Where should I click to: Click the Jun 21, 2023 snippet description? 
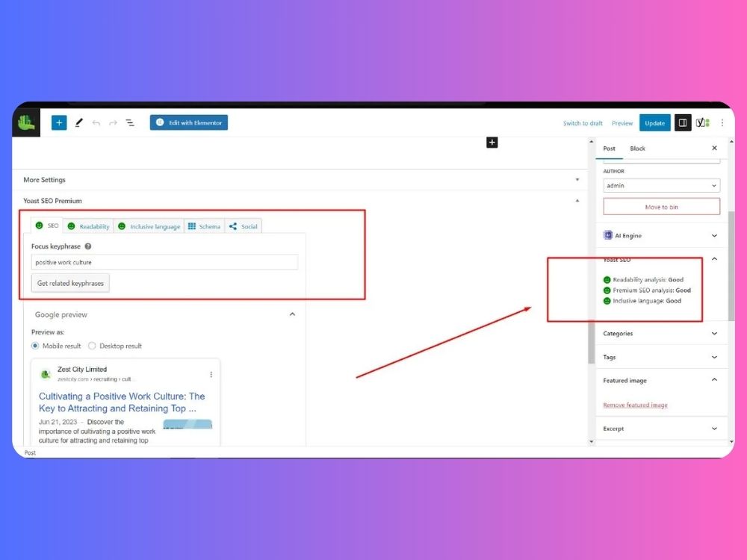[x=97, y=431]
